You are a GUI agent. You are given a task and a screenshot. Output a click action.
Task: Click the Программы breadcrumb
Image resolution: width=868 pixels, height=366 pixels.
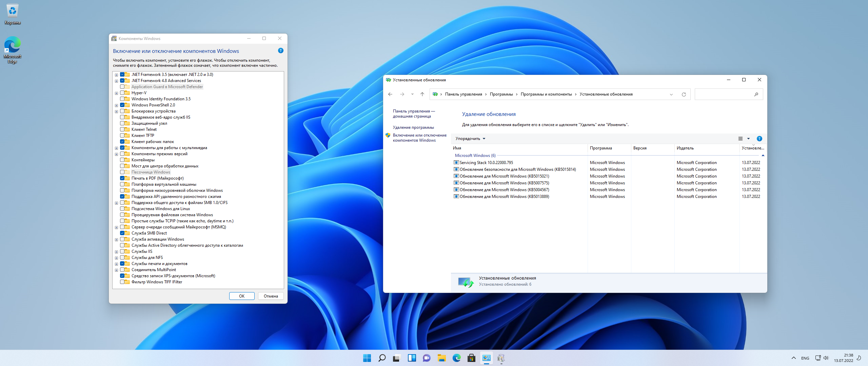[501, 94]
